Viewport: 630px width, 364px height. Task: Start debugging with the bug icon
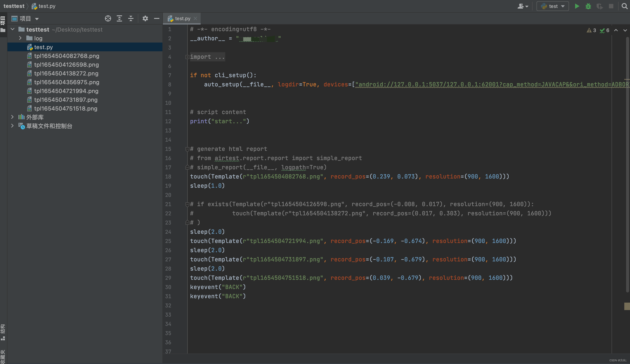pos(588,6)
